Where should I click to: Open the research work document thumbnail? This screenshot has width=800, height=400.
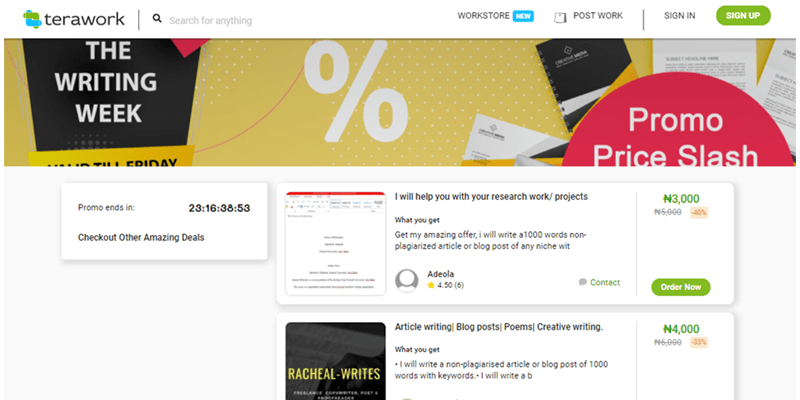[336, 244]
